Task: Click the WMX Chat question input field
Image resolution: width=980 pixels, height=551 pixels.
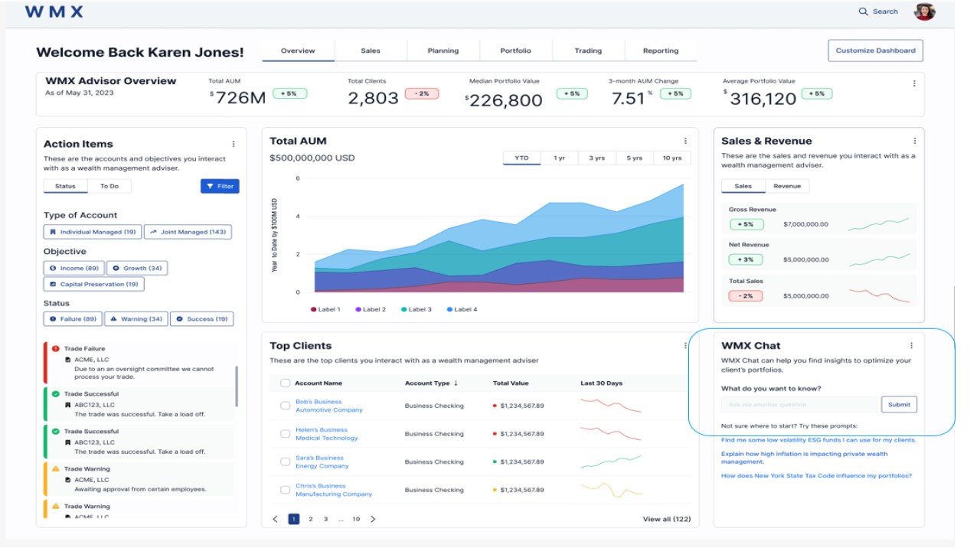Action: [800, 405]
